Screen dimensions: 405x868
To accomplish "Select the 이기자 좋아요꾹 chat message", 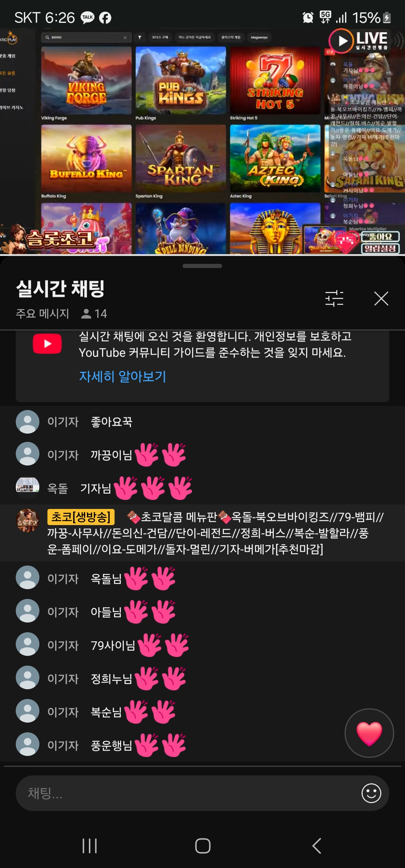I will [x=202, y=422].
